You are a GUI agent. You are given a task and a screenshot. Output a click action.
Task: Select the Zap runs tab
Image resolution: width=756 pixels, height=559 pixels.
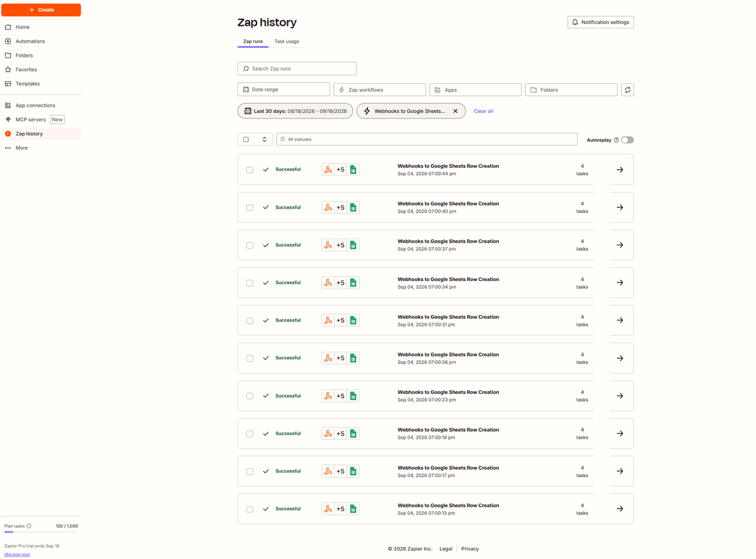pyautogui.click(x=253, y=42)
